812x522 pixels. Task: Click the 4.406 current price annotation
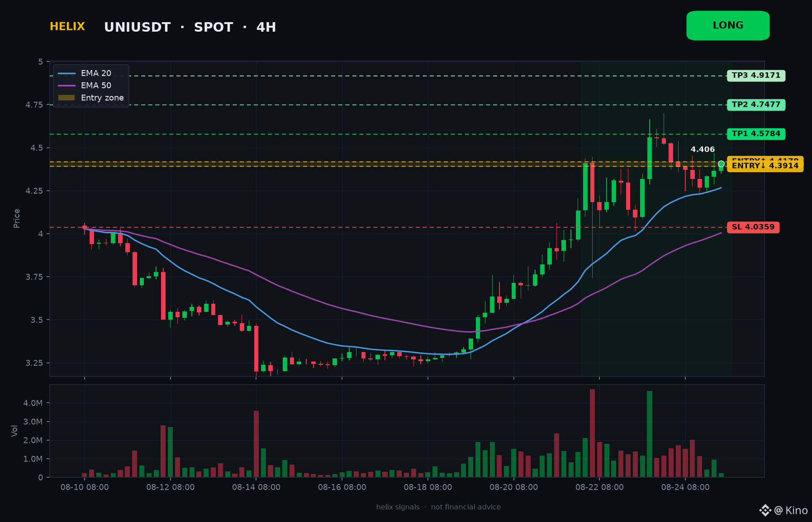pos(703,149)
